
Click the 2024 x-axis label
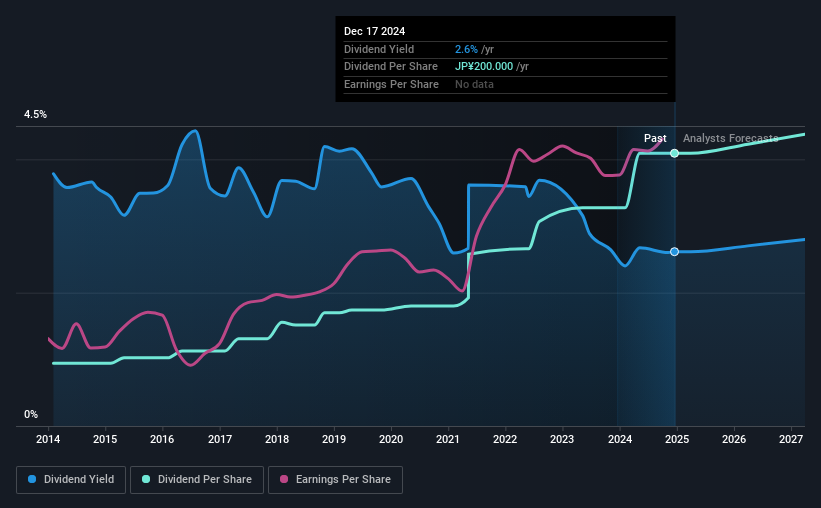click(x=619, y=439)
